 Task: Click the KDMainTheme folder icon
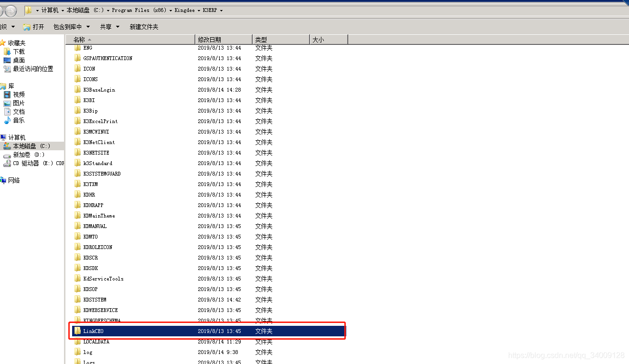[78, 216]
